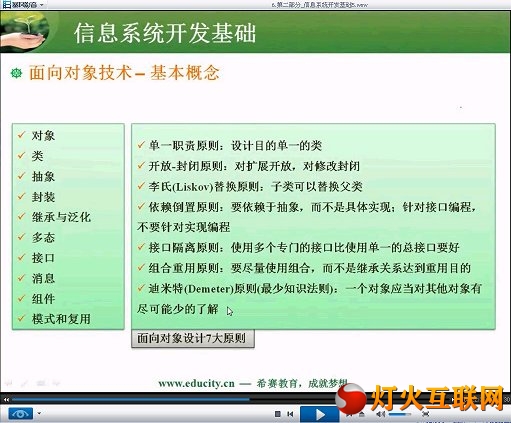Click the eject icon left of the speaker
Viewport: 511px width, 423px height.
pyautogui.click(x=362, y=414)
